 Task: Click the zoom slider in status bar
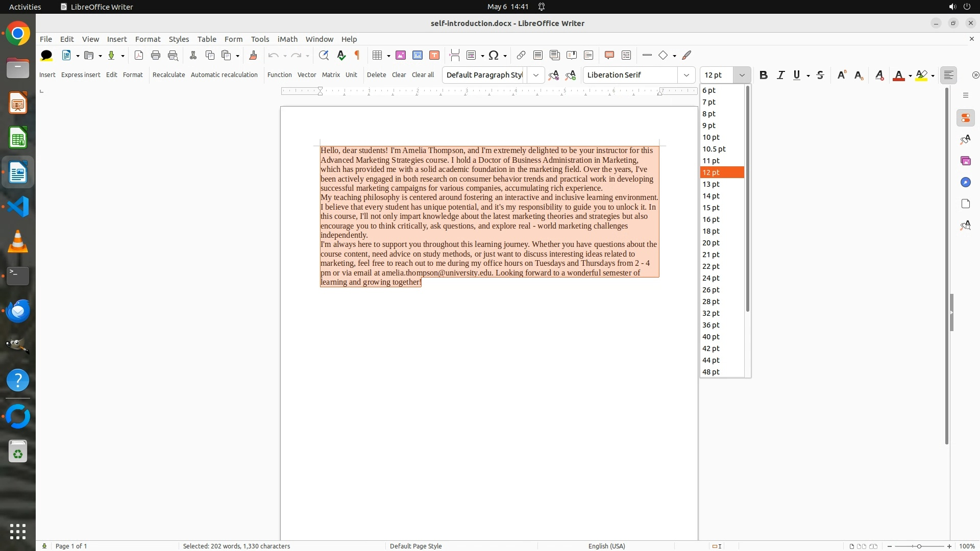tap(919, 546)
